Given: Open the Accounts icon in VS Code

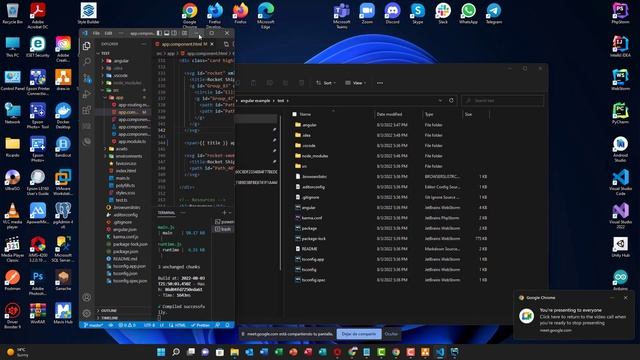Looking at the screenshot, I should coord(87,298).
